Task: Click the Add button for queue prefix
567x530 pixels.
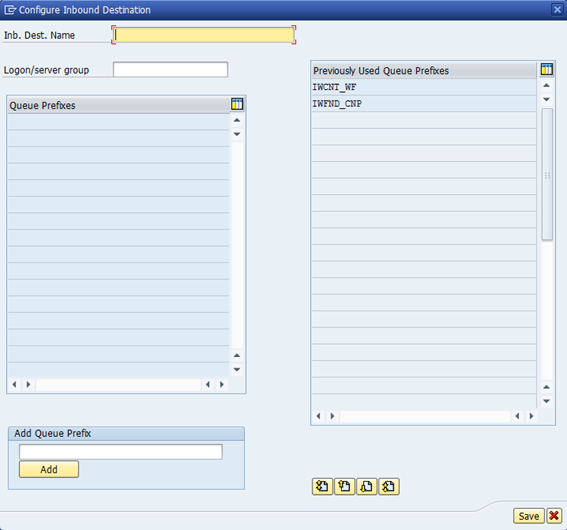Action: click(49, 469)
